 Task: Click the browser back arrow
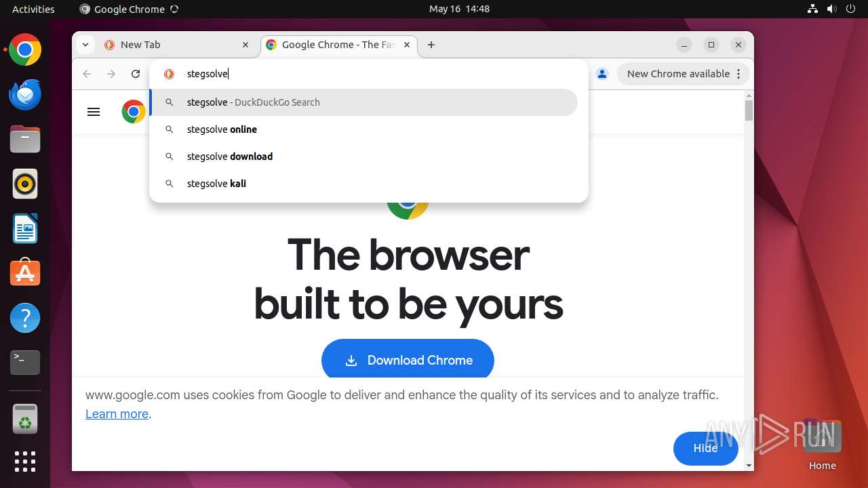point(87,74)
